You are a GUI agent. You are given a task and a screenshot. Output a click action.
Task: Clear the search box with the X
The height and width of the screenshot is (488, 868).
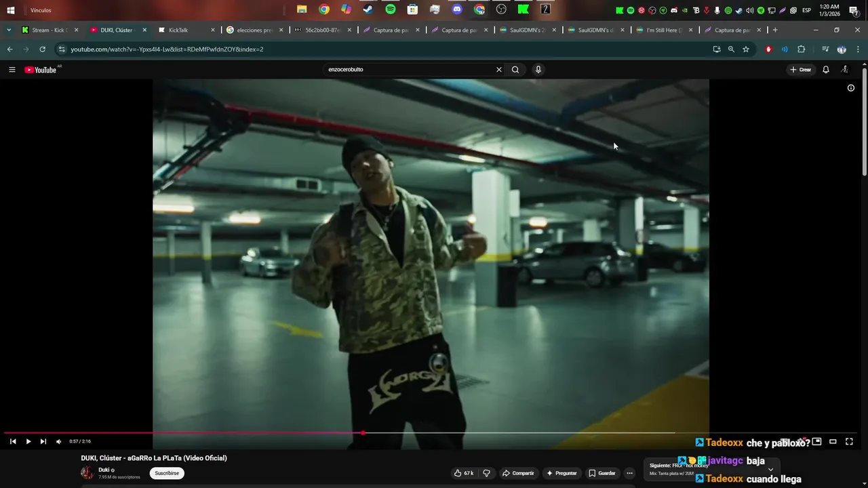tap(499, 70)
